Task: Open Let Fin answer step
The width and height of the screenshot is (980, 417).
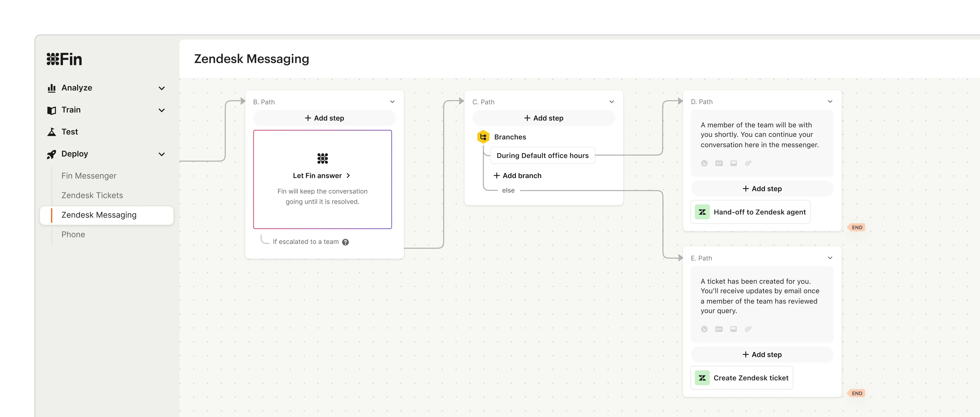Action: click(323, 179)
